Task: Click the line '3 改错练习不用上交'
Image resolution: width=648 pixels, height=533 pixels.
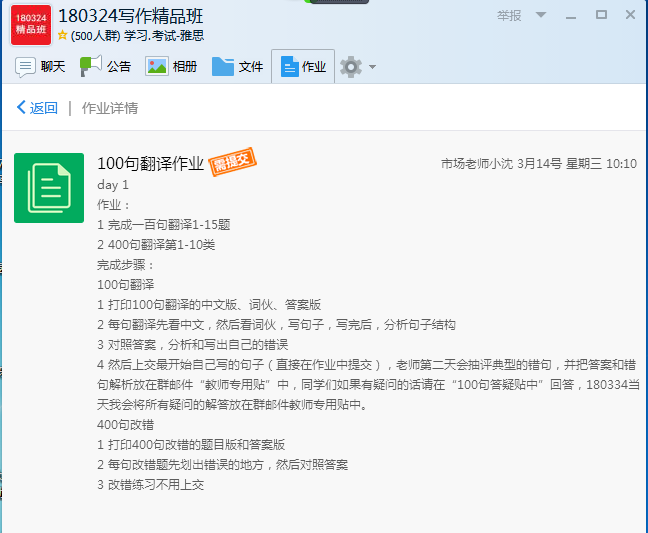Action: tap(150, 485)
